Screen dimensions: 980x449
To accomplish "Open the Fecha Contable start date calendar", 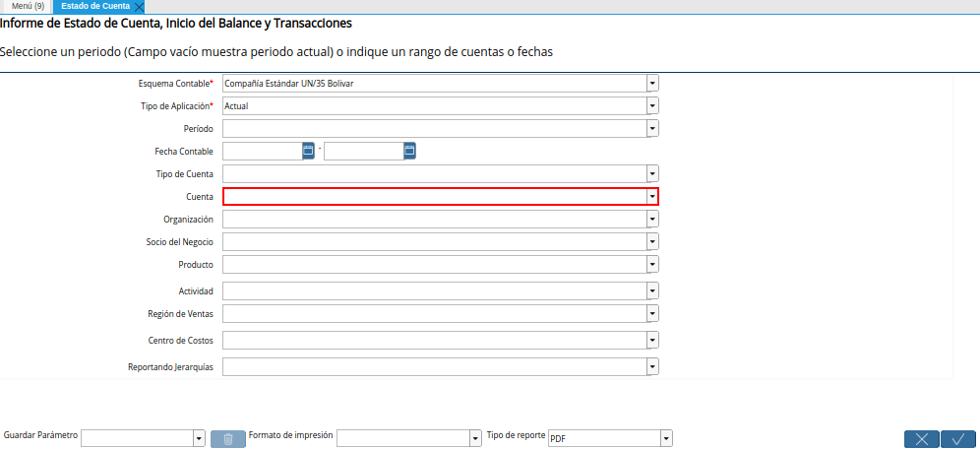I will 308,151.
